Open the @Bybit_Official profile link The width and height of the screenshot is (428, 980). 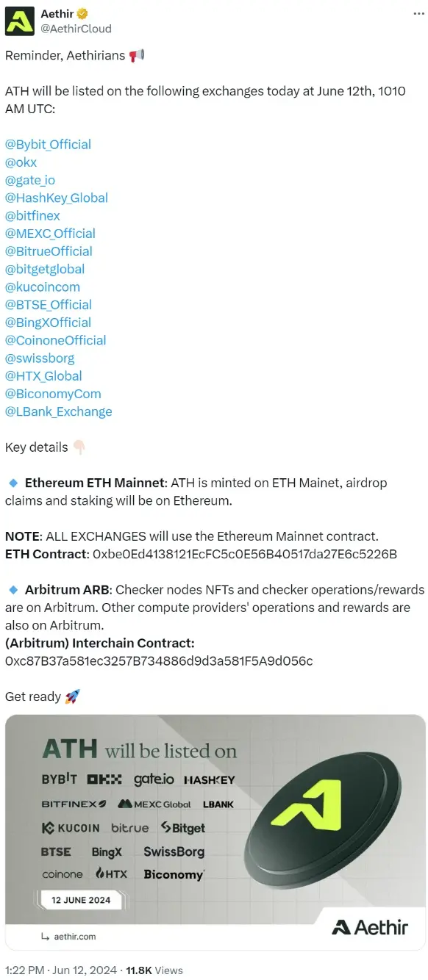(x=48, y=144)
